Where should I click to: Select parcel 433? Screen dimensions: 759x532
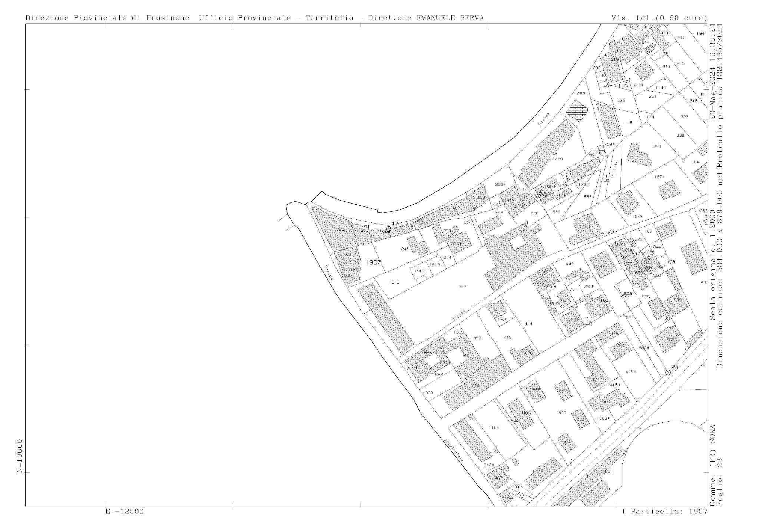click(x=507, y=338)
